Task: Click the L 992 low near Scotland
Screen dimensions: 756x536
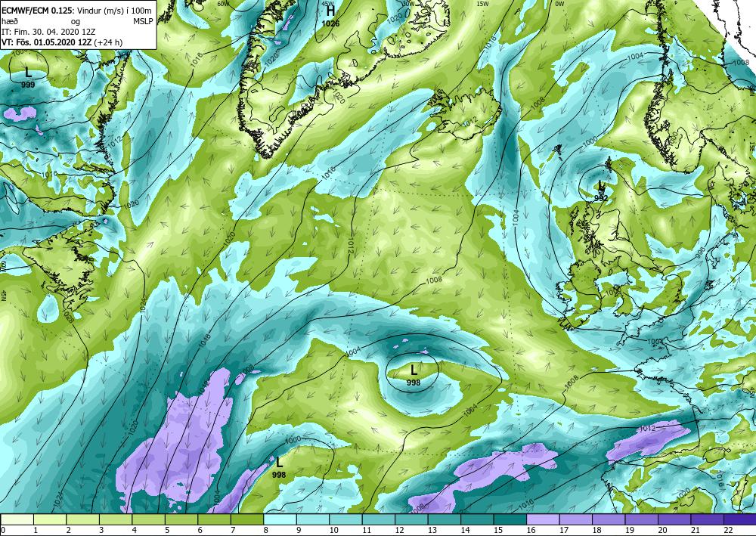Action: (x=601, y=191)
